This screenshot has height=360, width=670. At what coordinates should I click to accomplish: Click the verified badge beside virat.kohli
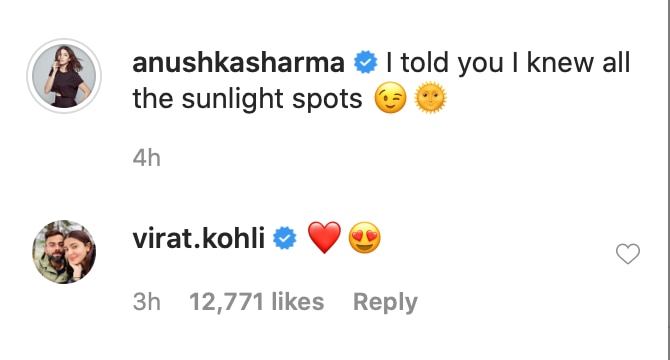[x=285, y=238]
